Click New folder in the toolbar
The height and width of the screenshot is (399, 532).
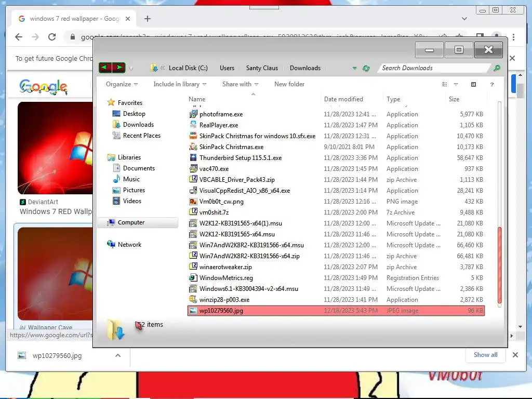point(289,84)
